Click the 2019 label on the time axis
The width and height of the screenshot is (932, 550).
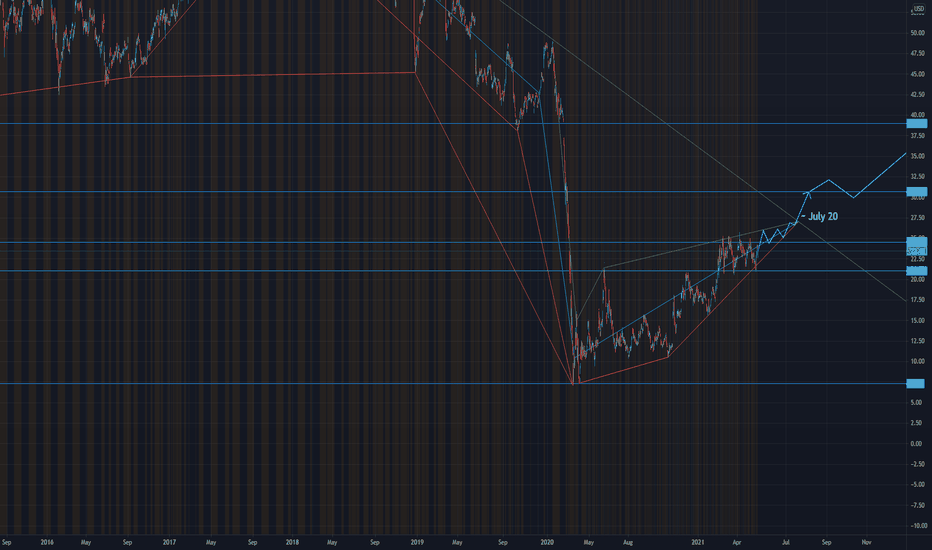[x=417, y=542]
